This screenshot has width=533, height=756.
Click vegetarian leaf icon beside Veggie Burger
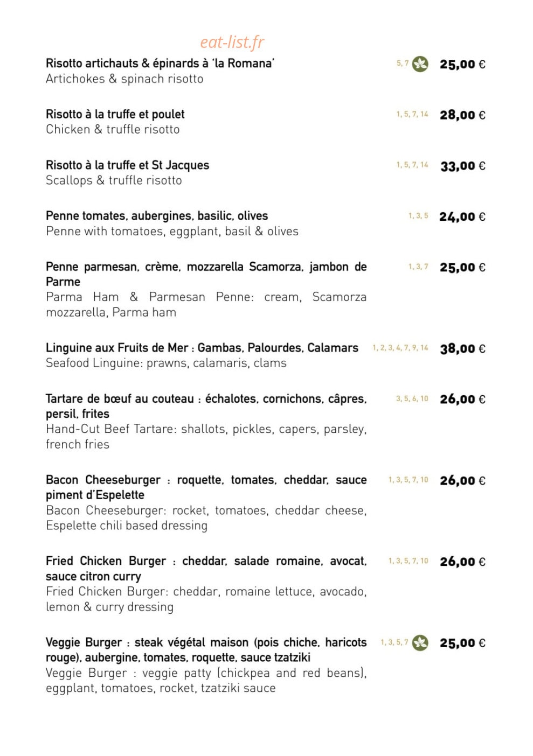pyautogui.click(x=420, y=642)
